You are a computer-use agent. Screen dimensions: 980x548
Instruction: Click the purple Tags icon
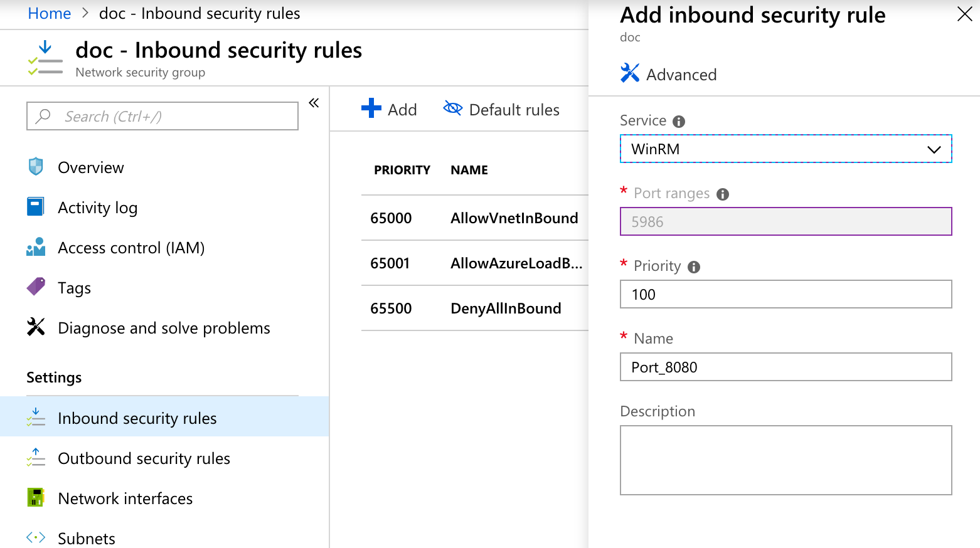[x=36, y=287]
